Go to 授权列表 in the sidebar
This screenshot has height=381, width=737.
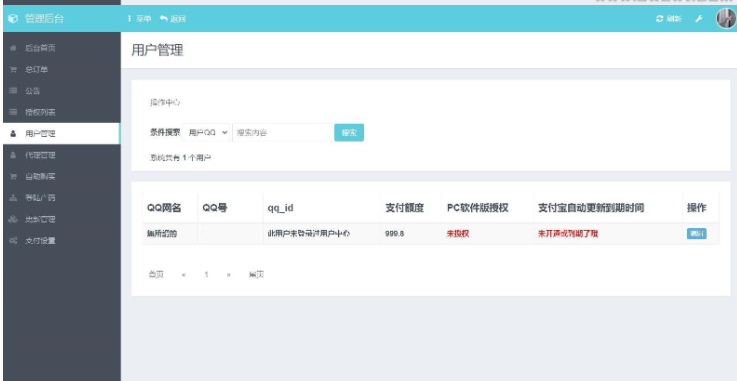[62, 112]
